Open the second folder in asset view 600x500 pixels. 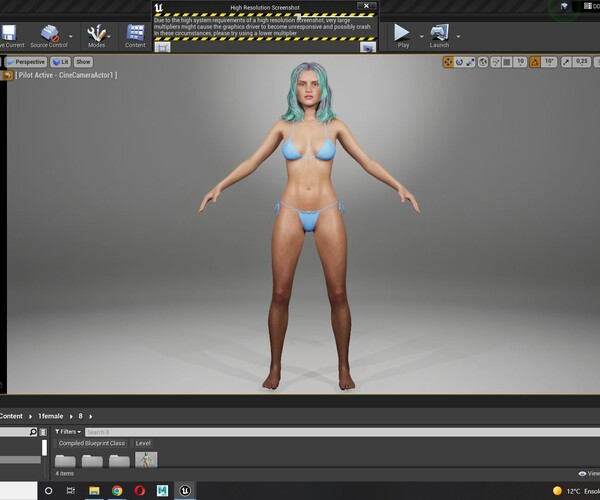(x=92, y=461)
